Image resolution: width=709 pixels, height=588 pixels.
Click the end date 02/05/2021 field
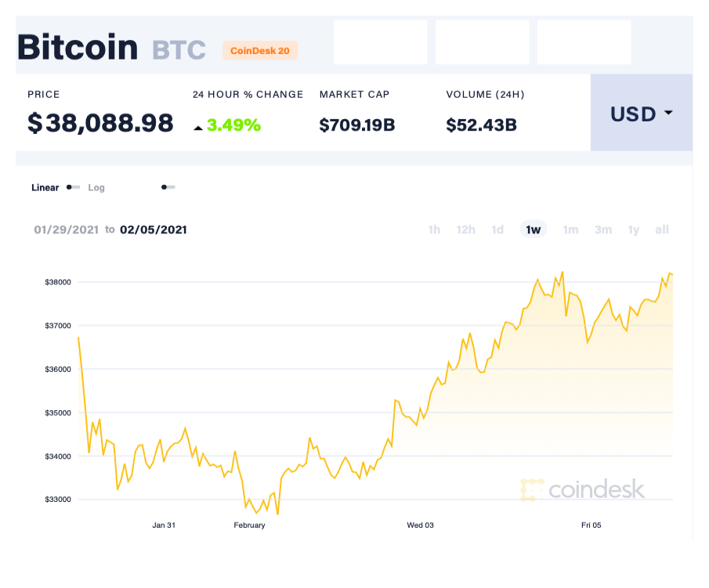pos(154,229)
